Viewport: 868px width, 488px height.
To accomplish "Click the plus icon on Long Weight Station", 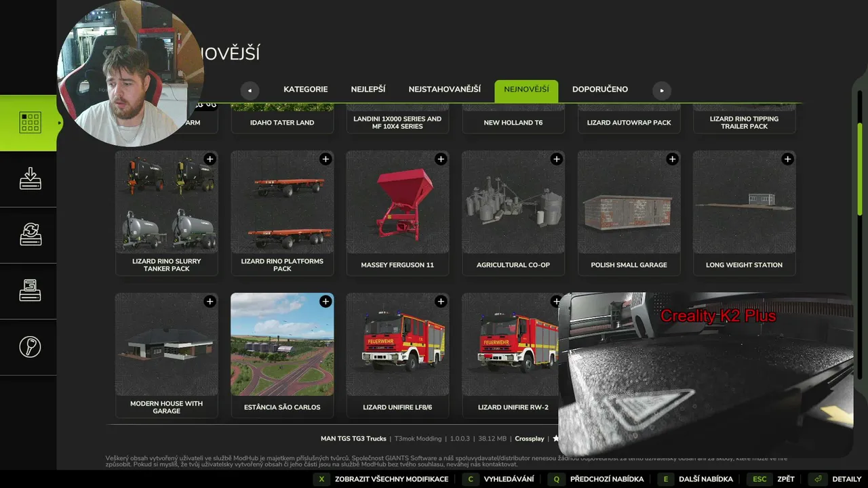I will click(787, 159).
